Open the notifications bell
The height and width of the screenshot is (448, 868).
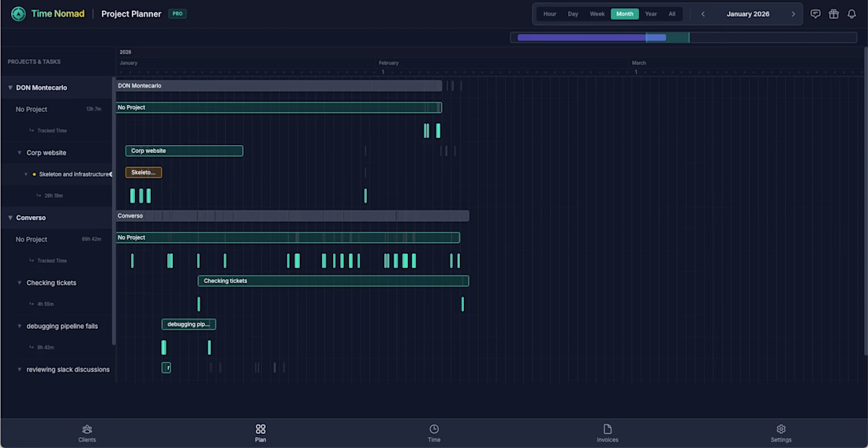click(x=851, y=14)
